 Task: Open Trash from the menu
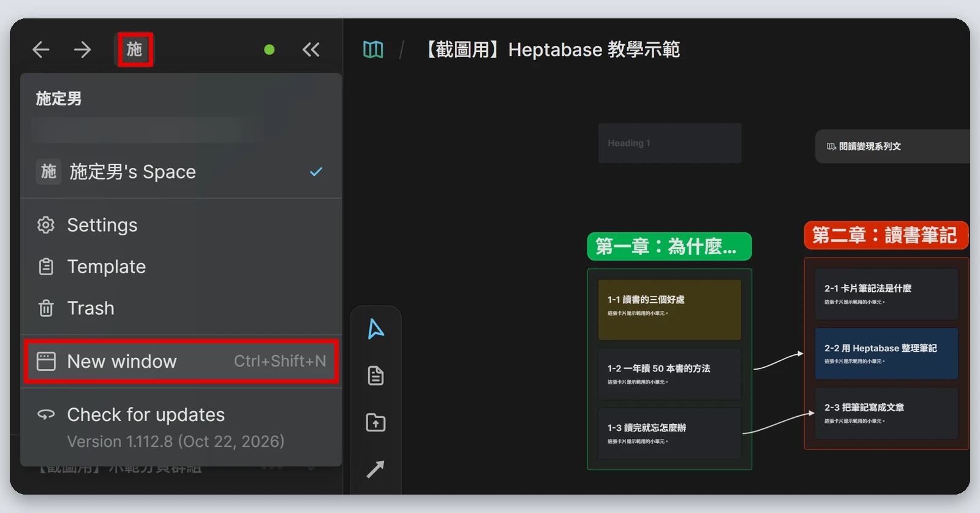coord(181,308)
